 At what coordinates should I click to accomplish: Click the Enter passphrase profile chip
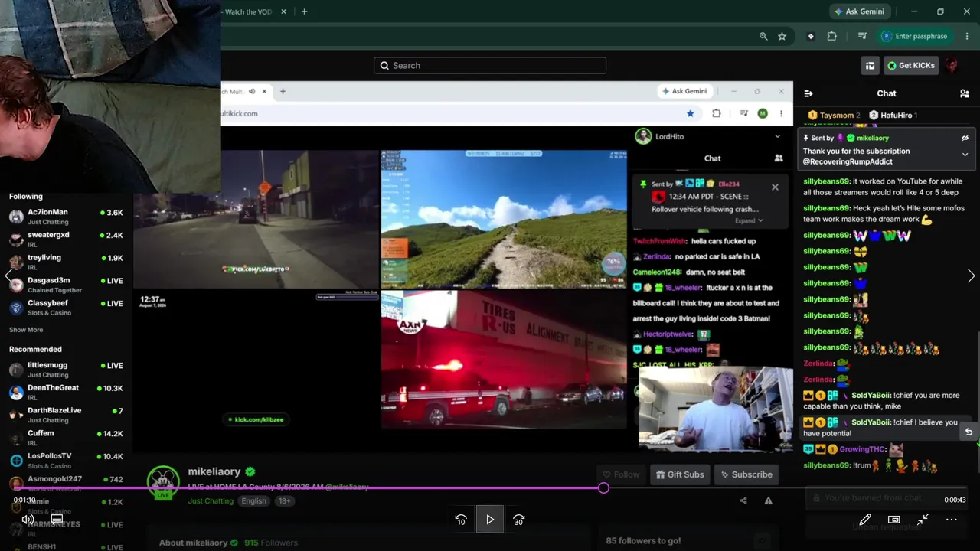pos(916,36)
